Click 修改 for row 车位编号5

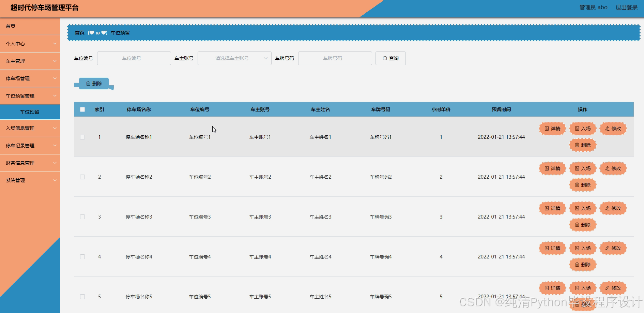pyautogui.click(x=613, y=288)
